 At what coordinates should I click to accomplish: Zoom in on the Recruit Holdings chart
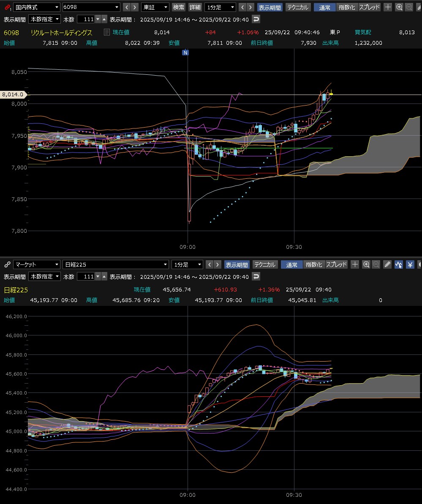click(399, 7)
